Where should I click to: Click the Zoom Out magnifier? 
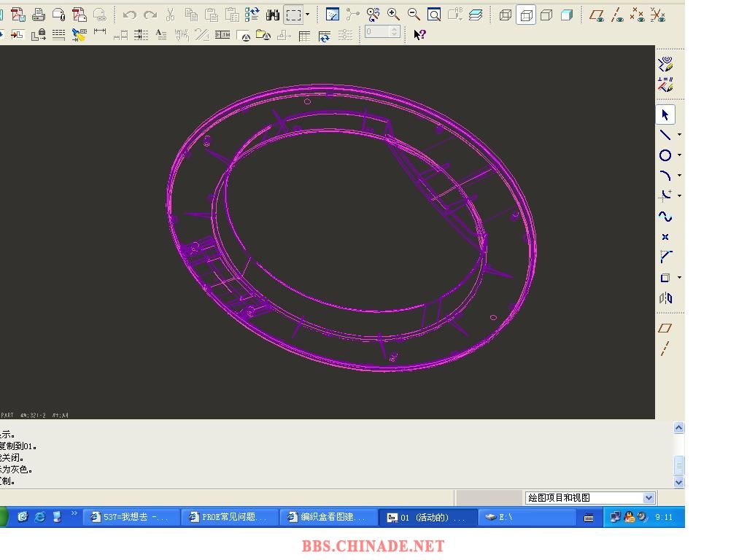(x=414, y=15)
